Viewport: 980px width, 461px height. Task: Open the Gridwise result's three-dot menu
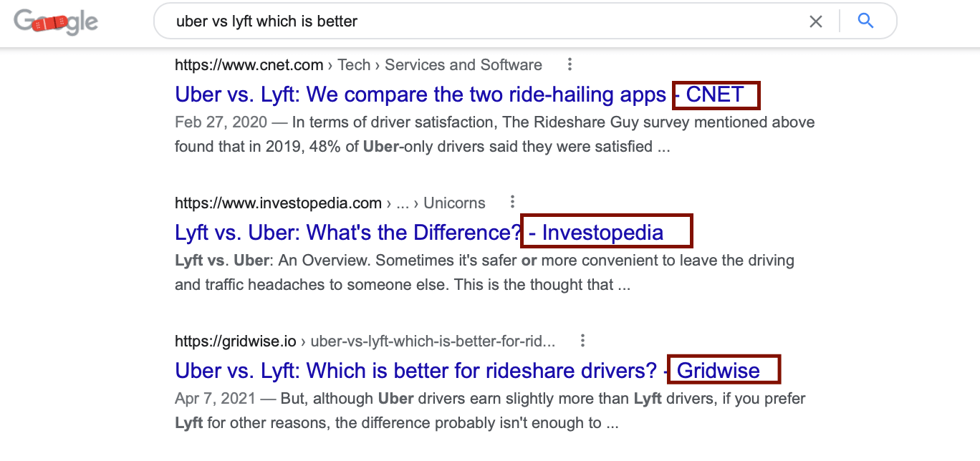pyautogui.click(x=583, y=340)
